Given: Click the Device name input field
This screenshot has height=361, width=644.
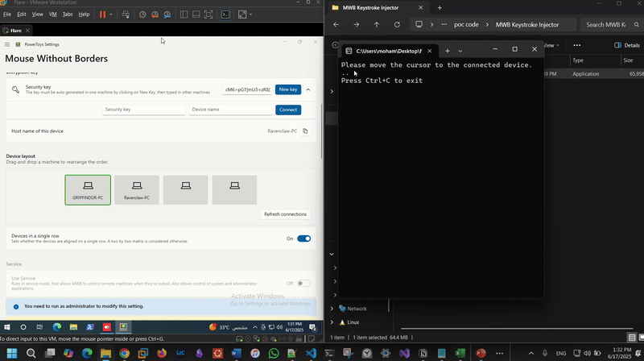Looking at the screenshot, I should tap(230, 110).
